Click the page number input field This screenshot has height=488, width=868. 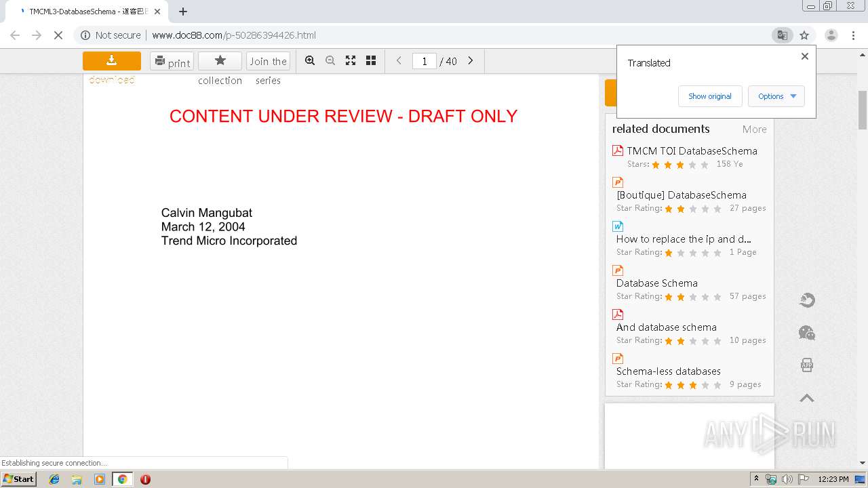tap(425, 61)
